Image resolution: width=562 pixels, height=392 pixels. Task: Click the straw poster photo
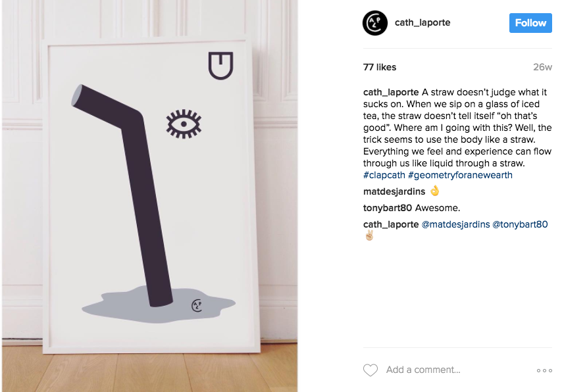point(150,195)
